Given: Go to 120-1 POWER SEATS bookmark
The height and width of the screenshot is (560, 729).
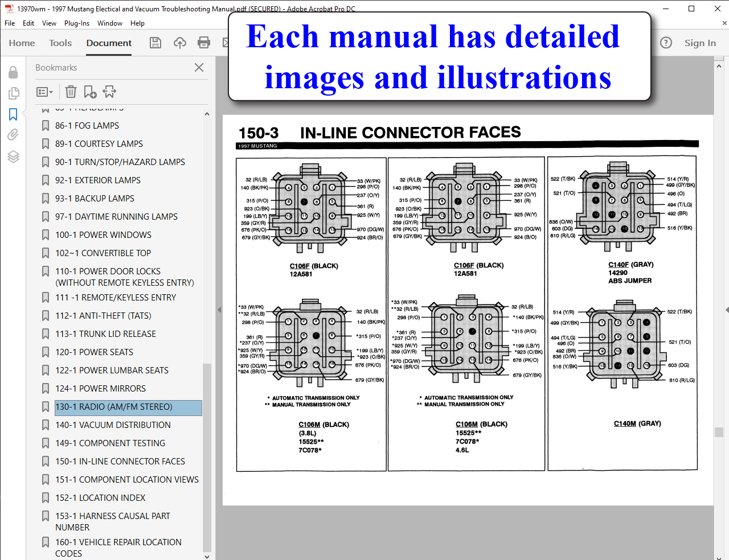Looking at the screenshot, I should [94, 352].
